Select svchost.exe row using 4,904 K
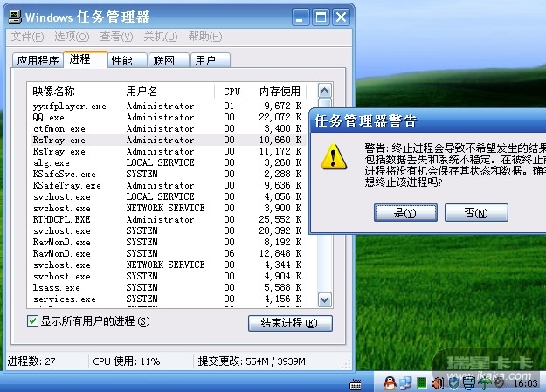Image resolution: width=546 pixels, height=392 pixels. pos(167,276)
